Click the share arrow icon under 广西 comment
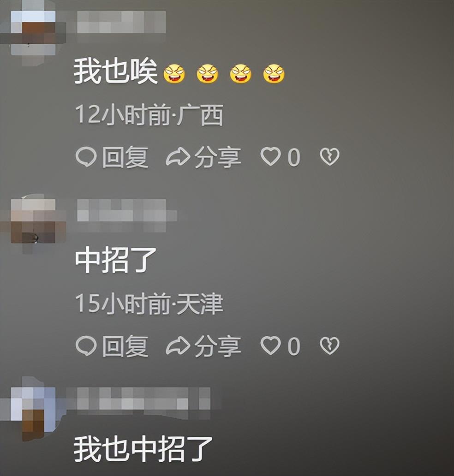 pyautogui.click(x=178, y=157)
